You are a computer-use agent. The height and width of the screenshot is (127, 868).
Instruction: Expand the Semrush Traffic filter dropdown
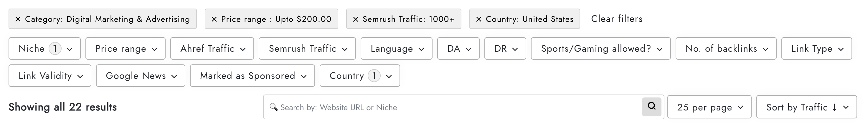coord(307,49)
